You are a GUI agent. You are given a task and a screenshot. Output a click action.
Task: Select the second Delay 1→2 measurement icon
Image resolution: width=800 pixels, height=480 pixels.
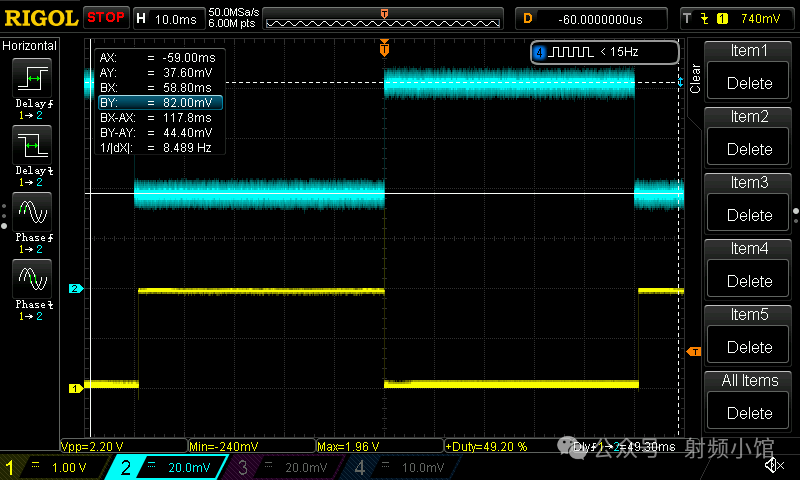pyautogui.click(x=33, y=147)
